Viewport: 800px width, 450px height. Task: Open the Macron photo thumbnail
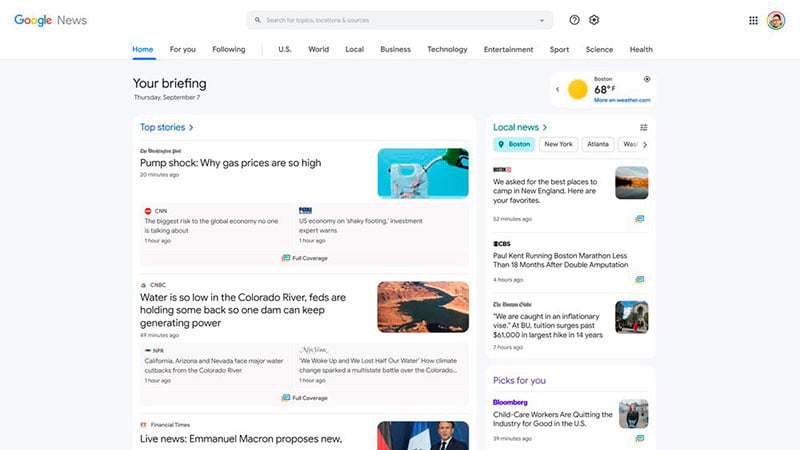coord(423,436)
